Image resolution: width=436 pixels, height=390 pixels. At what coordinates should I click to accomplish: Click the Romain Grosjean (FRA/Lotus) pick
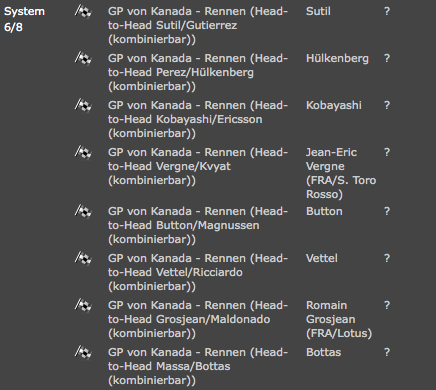click(339, 319)
